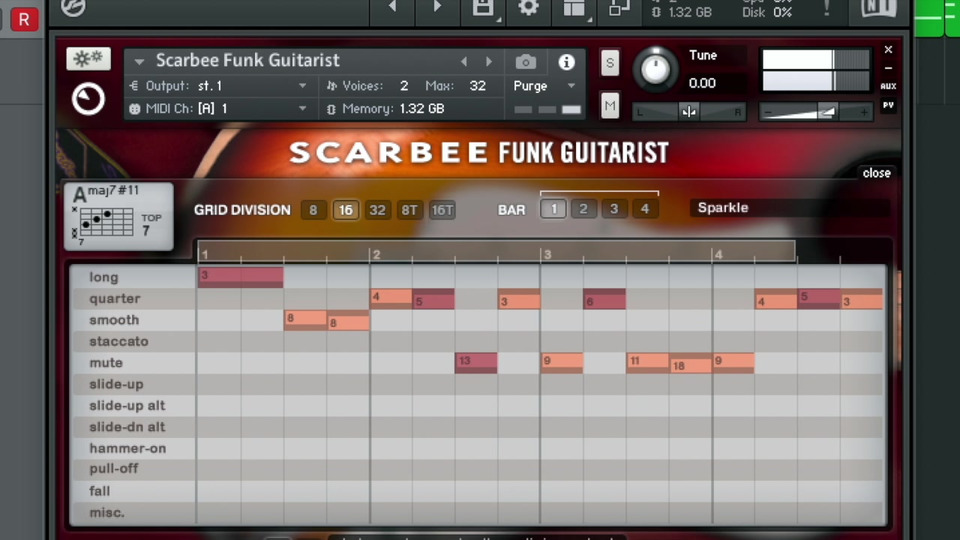Click the slide-up alt row label
Viewport: 960px width, 540px height.
tap(127, 405)
